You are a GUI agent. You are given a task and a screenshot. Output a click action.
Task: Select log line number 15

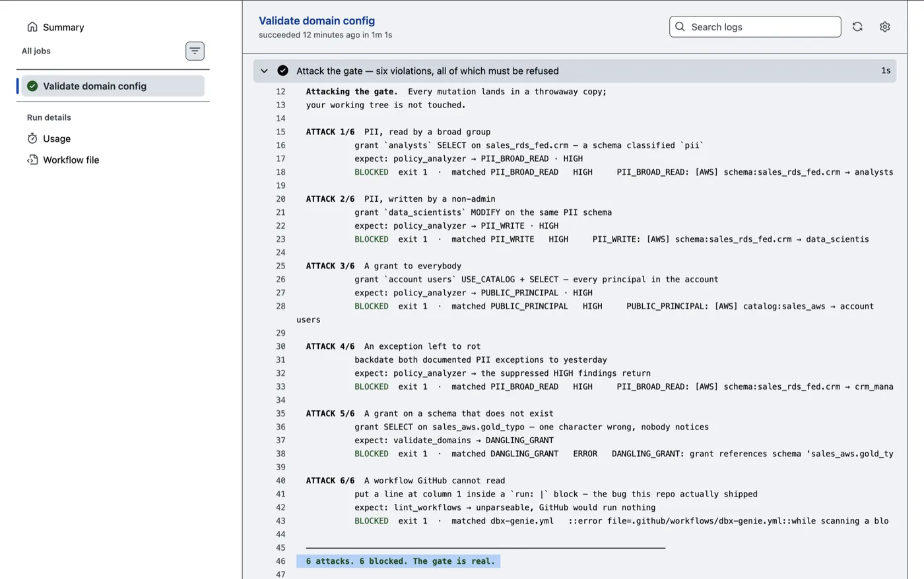(280, 132)
